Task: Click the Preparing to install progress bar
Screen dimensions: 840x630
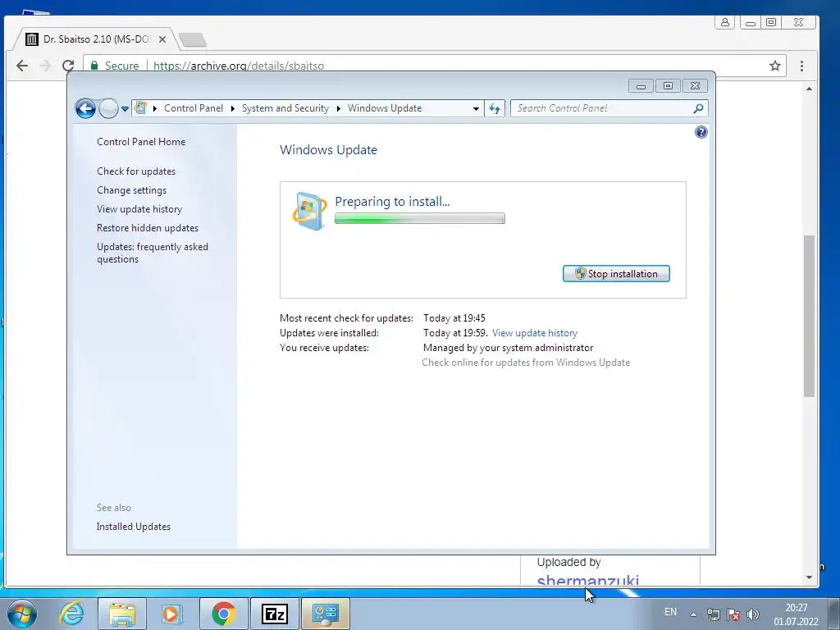Action: tap(419, 218)
